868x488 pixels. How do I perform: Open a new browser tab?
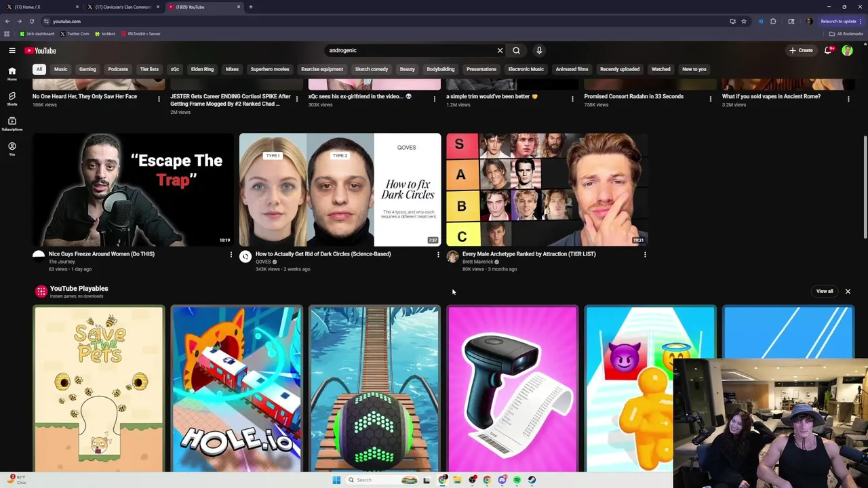251,7
